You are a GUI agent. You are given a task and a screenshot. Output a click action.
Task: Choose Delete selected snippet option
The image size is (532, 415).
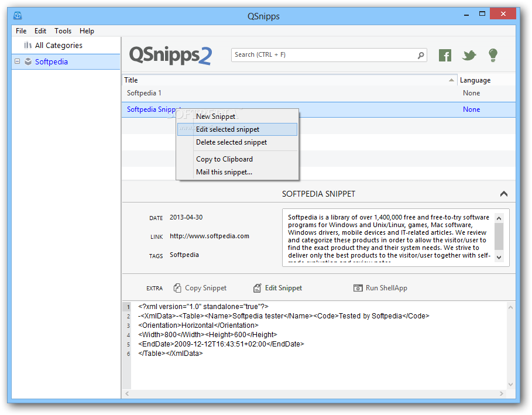pos(237,142)
